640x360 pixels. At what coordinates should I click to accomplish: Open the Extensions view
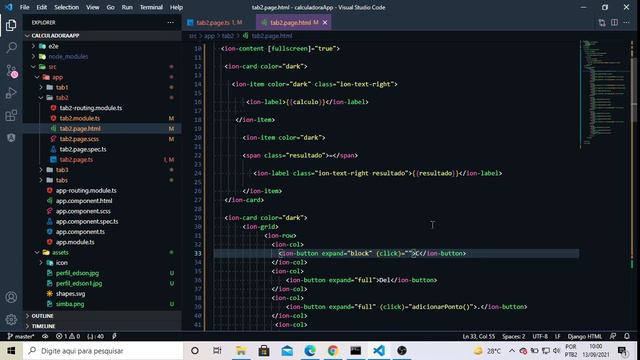point(11,116)
